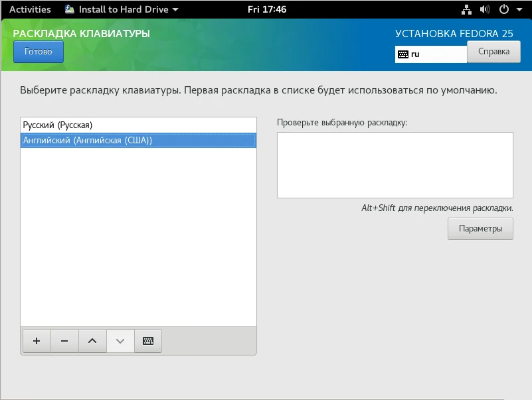Screen dimensions: 532x400
Task: Select Английский (Английская (США)) layout
Action: (x=138, y=141)
